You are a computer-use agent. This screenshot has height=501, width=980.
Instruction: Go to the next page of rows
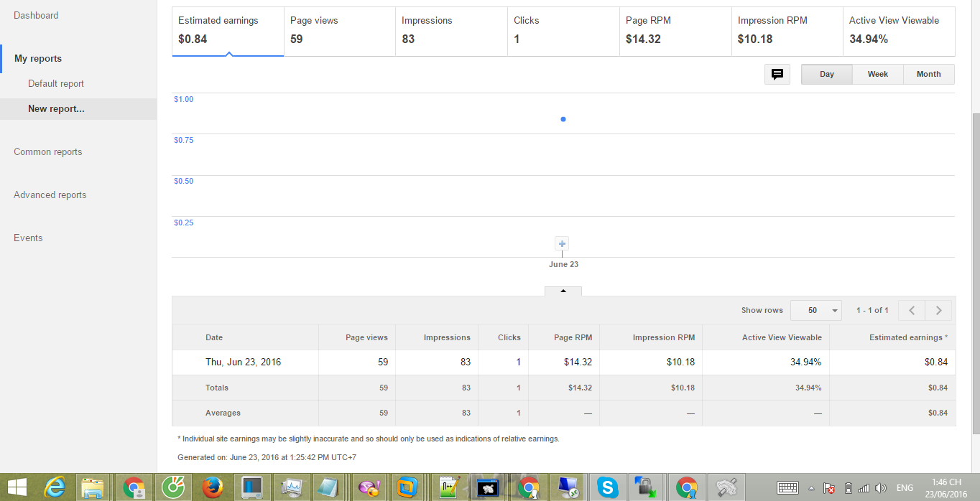pyautogui.click(x=938, y=310)
